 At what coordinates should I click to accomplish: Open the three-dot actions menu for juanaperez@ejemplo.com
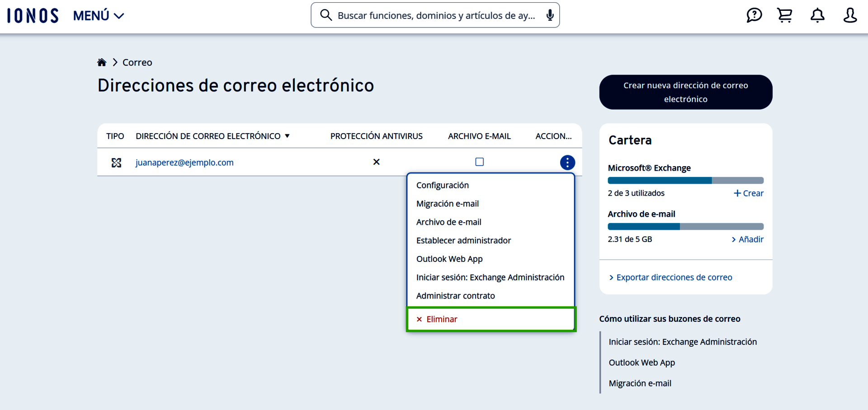click(567, 162)
